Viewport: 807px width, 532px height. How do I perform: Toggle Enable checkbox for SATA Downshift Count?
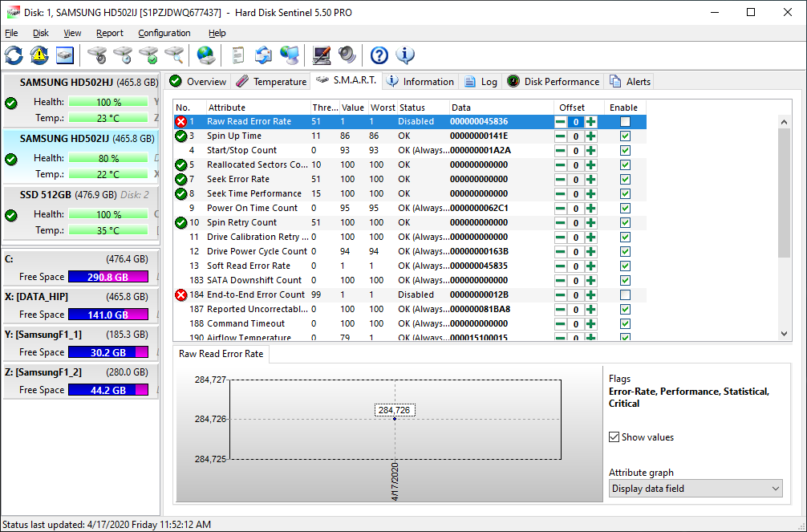625,280
